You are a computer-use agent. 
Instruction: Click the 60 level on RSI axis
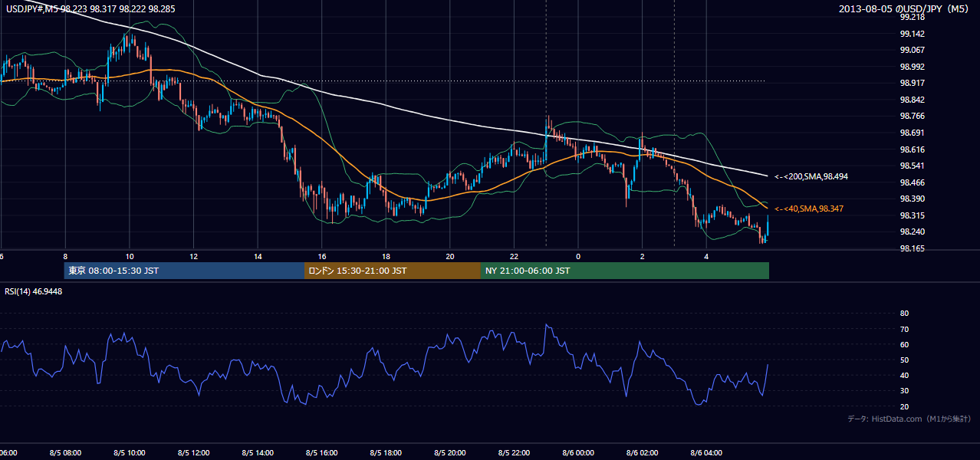(x=904, y=344)
